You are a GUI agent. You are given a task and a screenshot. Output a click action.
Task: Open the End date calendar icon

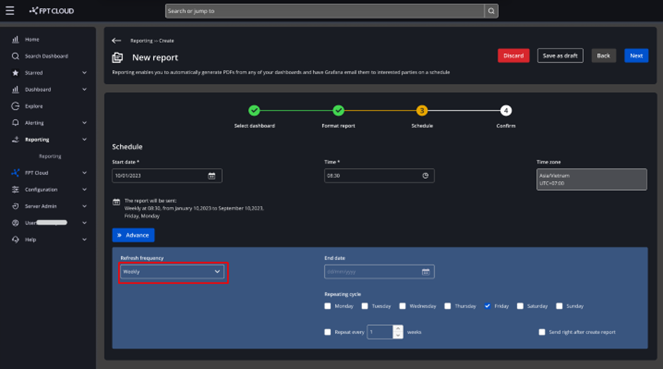tap(426, 272)
